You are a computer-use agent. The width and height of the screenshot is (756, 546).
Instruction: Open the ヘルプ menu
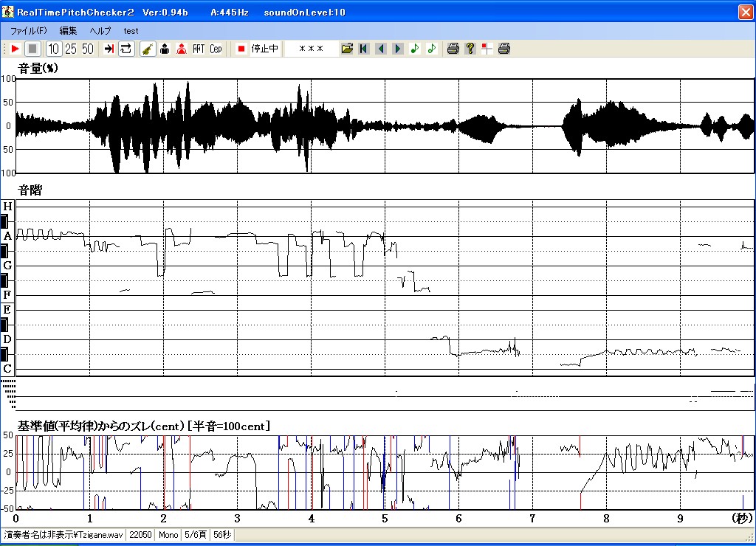pos(100,31)
